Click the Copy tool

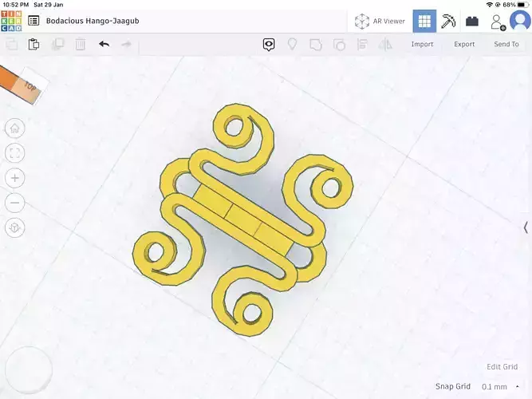click(x=12, y=45)
